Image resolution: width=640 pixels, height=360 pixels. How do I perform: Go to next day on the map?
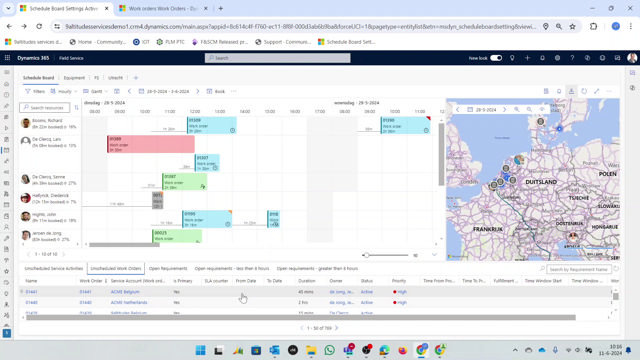[x=504, y=109]
